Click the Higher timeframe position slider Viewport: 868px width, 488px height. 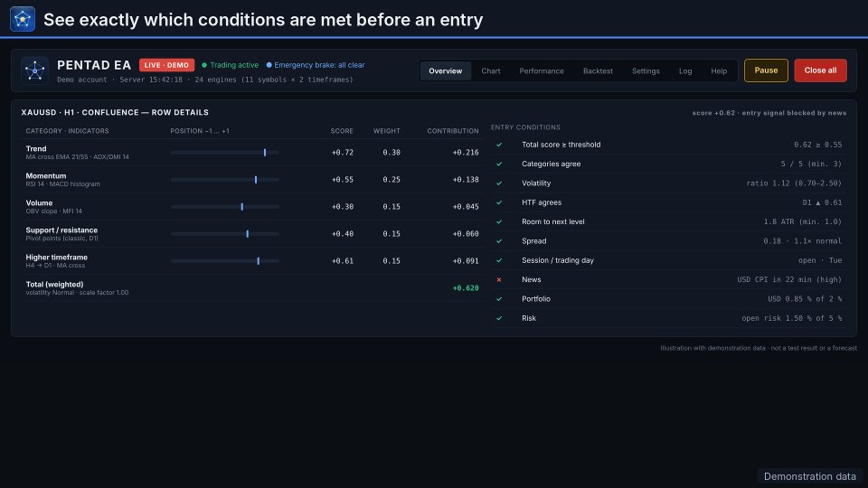click(x=225, y=261)
